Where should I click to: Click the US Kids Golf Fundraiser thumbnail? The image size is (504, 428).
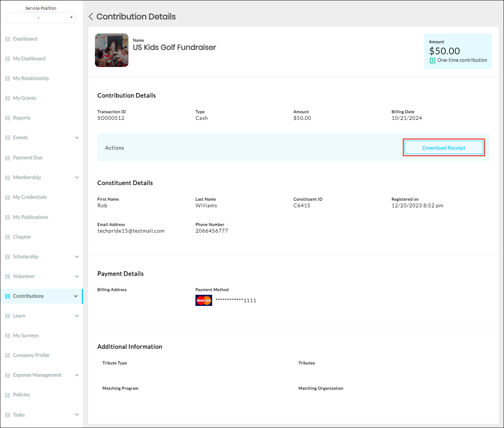(x=112, y=50)
